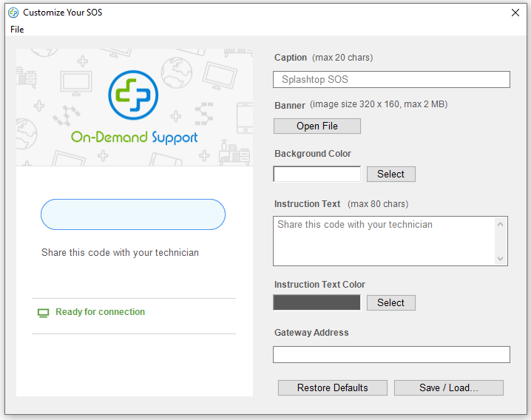Viewport: 531px width, 420px height.
Task: Open Save / Load options
Action: (448, 387)
